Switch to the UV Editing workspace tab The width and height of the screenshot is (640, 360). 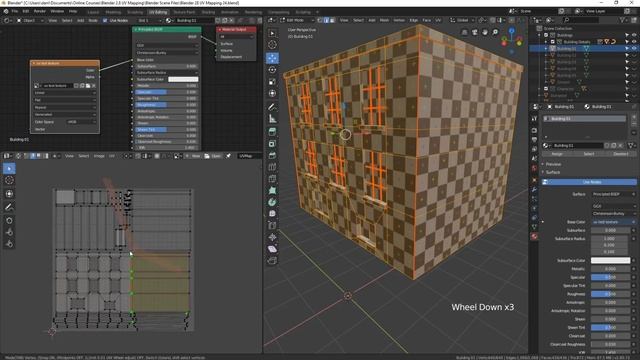(158, 12)
